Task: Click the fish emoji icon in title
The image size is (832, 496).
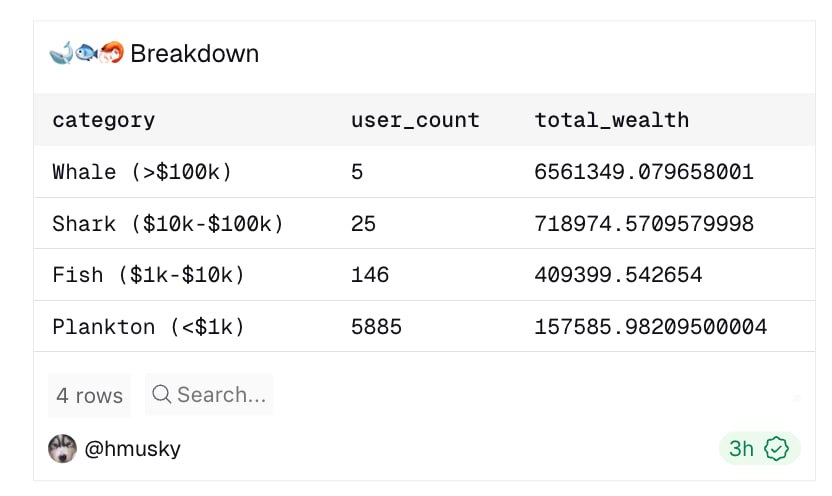Action: click(x=86, y=53)
